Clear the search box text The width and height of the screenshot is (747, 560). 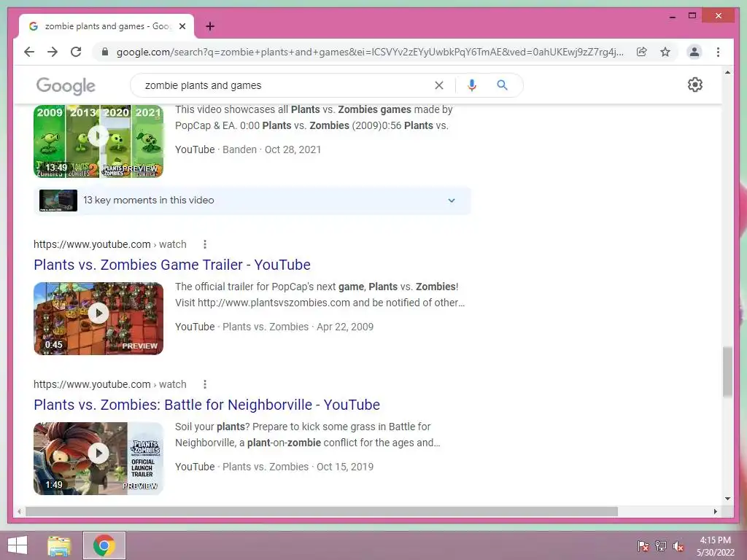click(x=438, y=85)
